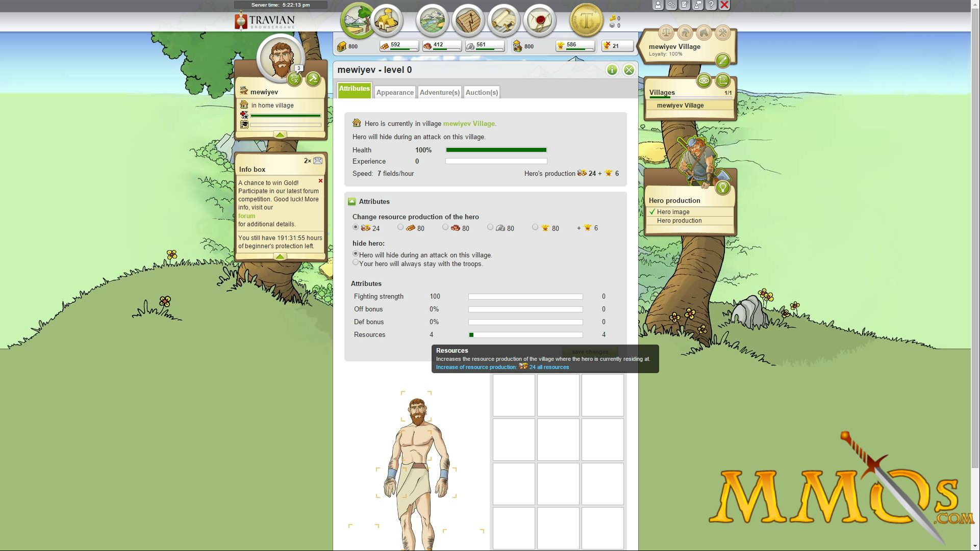Click the warehouse capacity 800 icon

342,46
